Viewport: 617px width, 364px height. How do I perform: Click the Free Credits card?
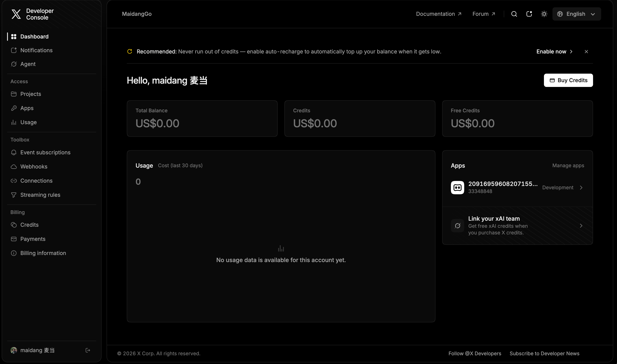517,119
